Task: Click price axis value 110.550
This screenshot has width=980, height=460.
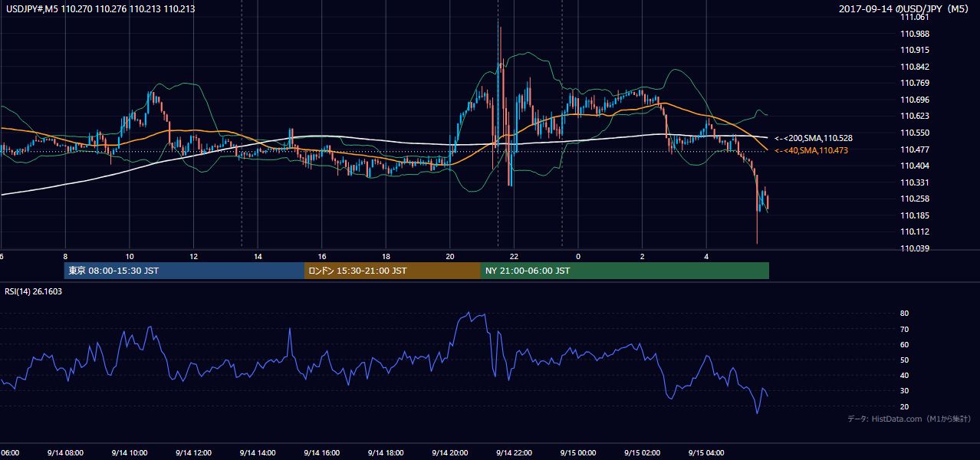Action: click(x=915, y=133)
